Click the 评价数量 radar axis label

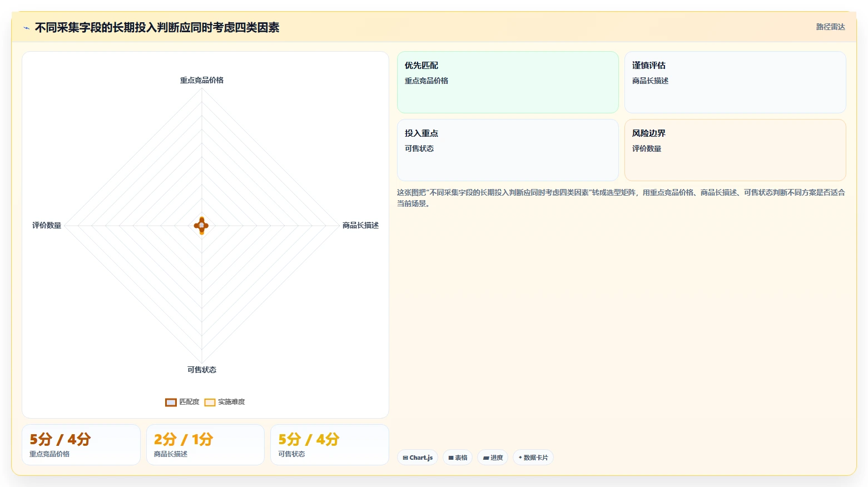click(47, 225)
